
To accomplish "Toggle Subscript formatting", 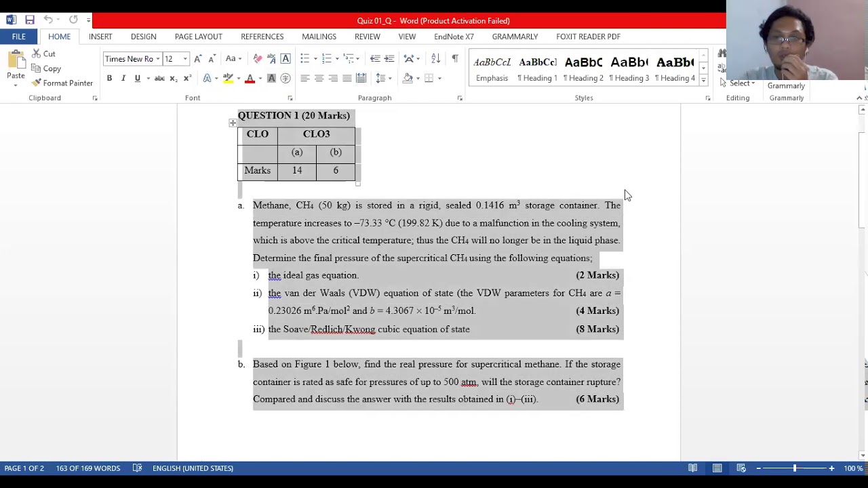I will tap(174, 79).
